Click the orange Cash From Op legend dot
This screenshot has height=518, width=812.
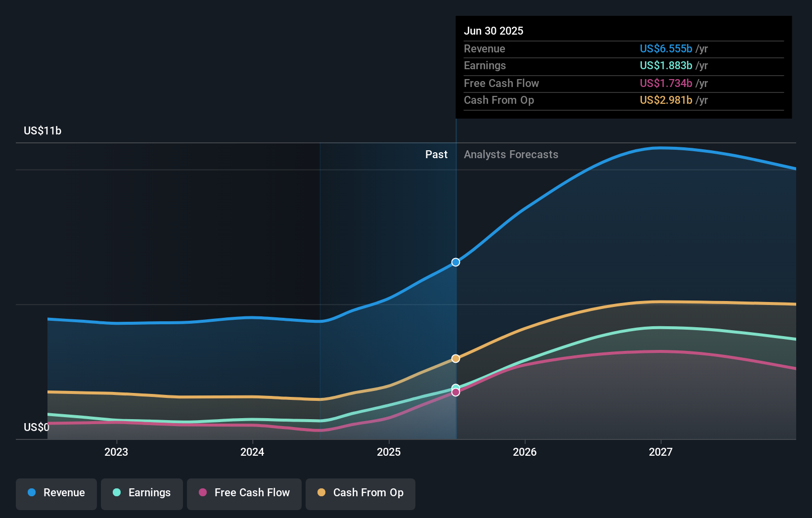(x=321, y=493)
